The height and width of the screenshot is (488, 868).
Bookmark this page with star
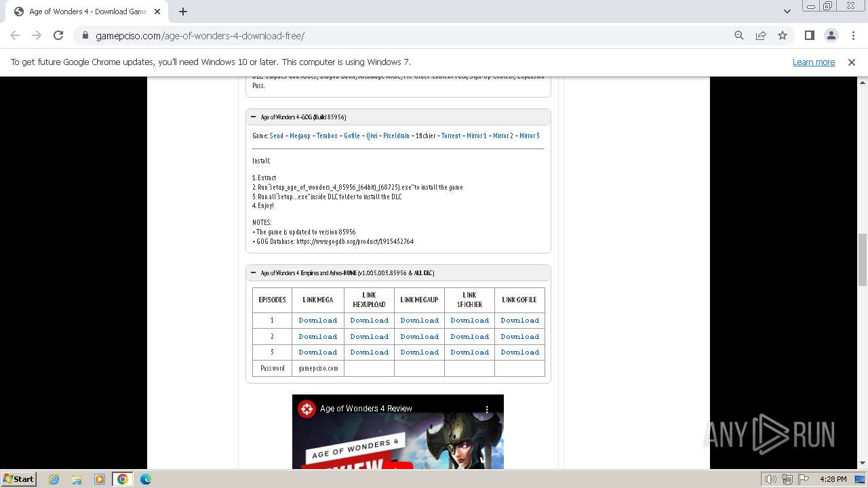(x=783, y=35)
